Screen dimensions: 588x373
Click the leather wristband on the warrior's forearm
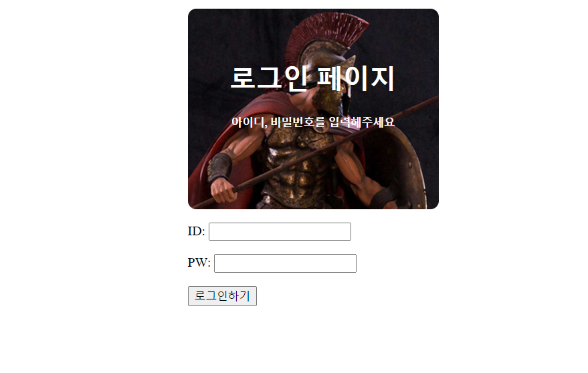220,167
